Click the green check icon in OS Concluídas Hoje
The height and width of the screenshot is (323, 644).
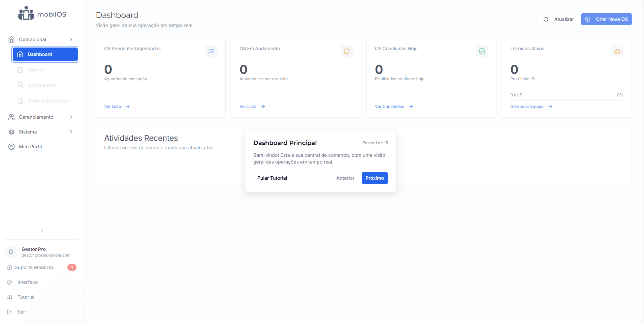[482, 51]
